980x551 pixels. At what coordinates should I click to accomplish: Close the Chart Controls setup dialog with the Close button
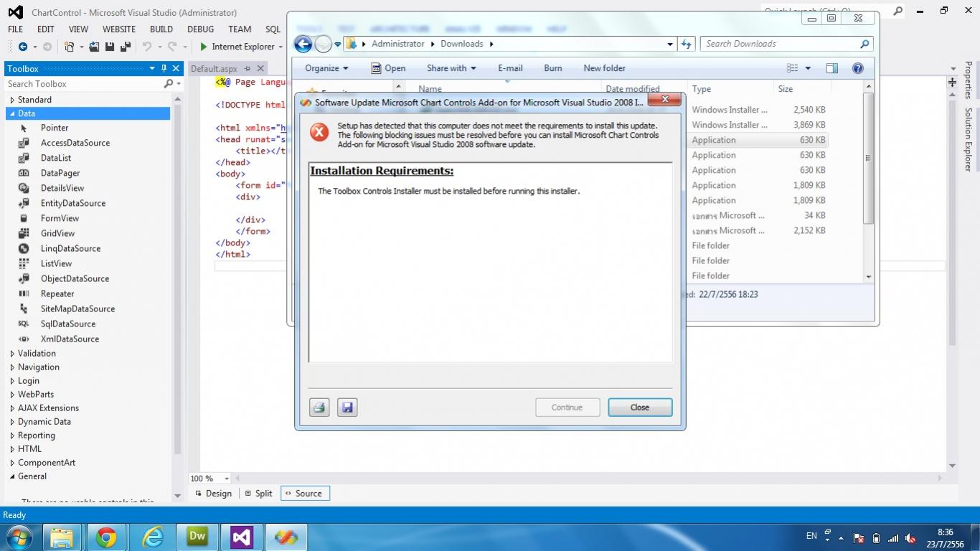click(x=640, y=408)
